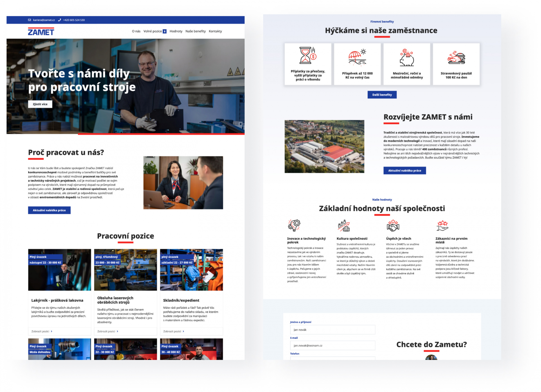This screenshot has height=392, width=541.
Task: Click Aktuální nabídka práce under Rozvíjejte ZAMET
Action: click(405, 170)
